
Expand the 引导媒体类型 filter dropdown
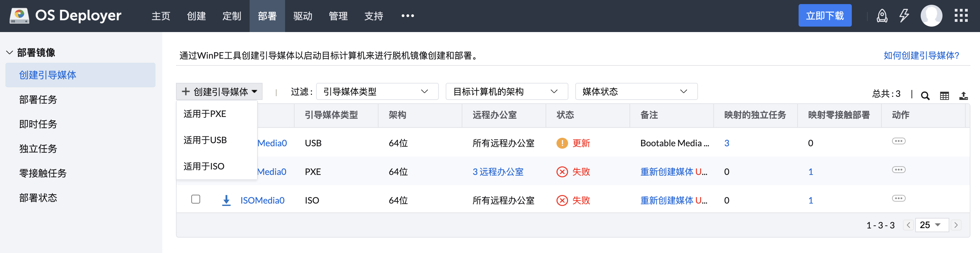click(377, 92)
